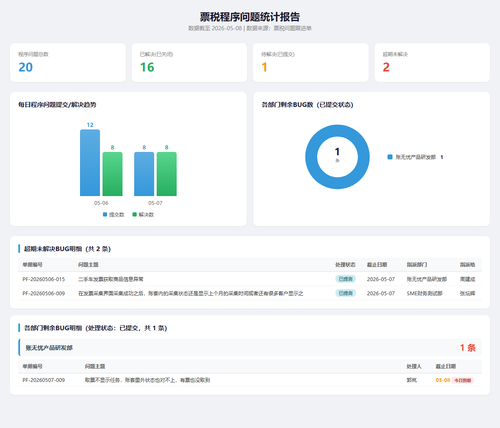Click the 05-06 axis label
Screen dimensions: 500x428
click(x=101, y=203)
